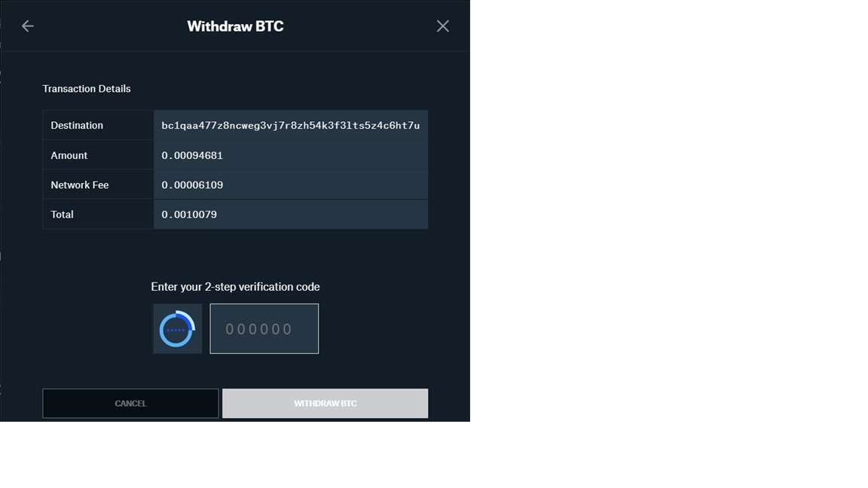Screen dimensions: 868x488
Task: Close the Withdraw BTC dialog
Action: pos(442,26)
